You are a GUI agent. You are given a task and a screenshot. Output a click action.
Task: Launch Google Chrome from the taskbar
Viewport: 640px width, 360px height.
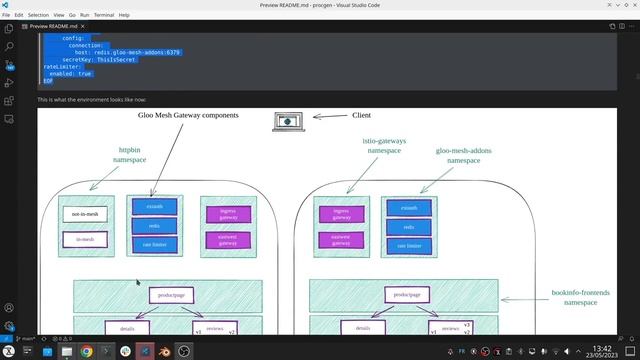click(x=87, y=351)
